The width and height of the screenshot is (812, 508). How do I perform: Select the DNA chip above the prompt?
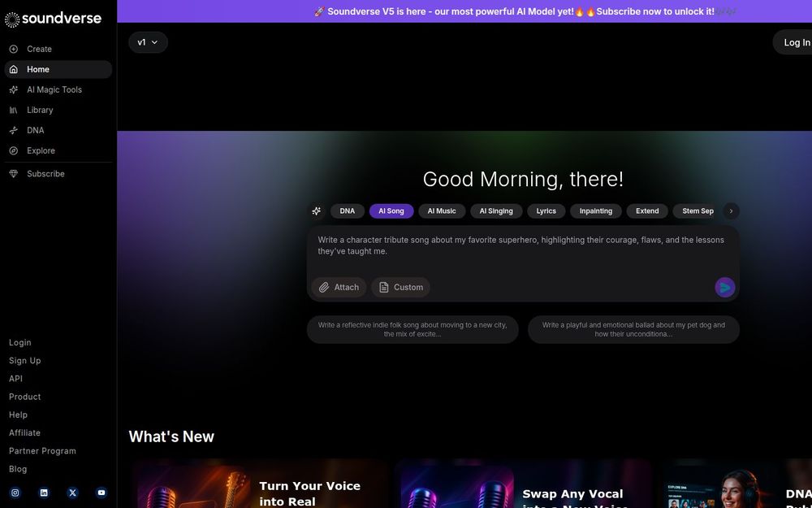coord(348,211)
